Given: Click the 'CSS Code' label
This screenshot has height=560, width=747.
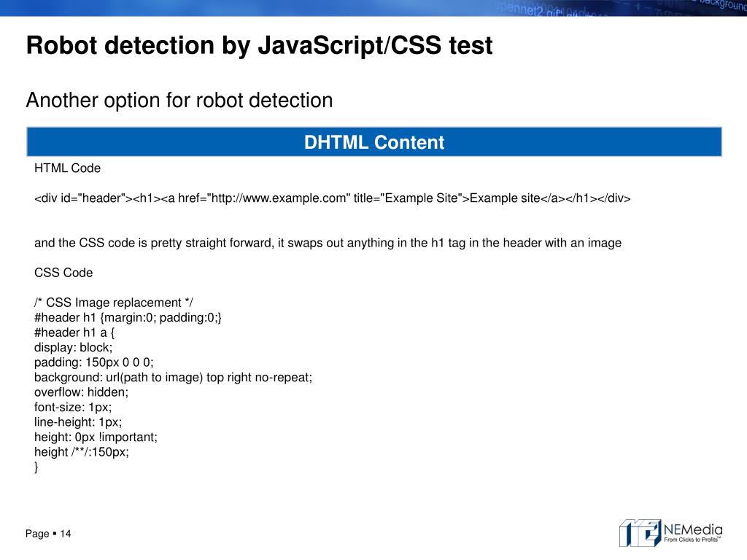Looking at the screenshot, I should point(63,273).
